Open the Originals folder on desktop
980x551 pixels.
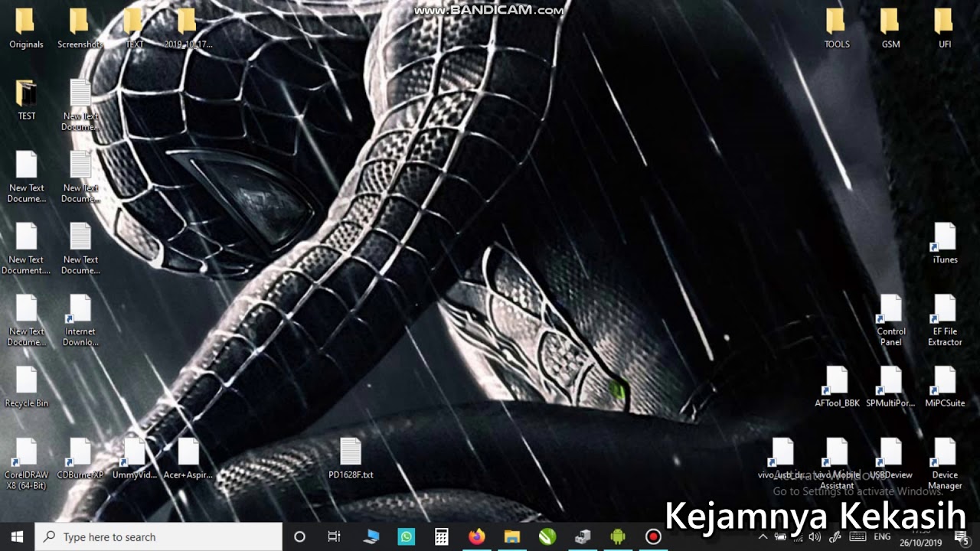pos(26,29)
